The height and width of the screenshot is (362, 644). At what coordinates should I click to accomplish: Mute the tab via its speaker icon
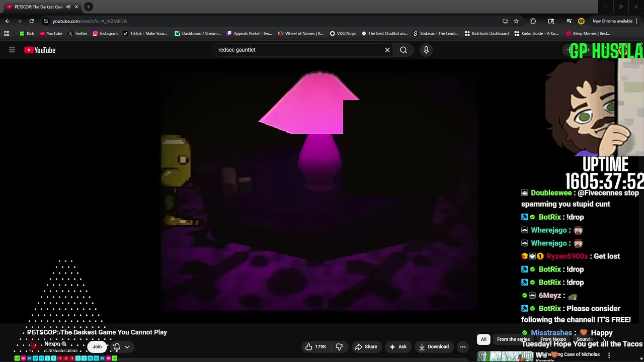pos(68,7)
